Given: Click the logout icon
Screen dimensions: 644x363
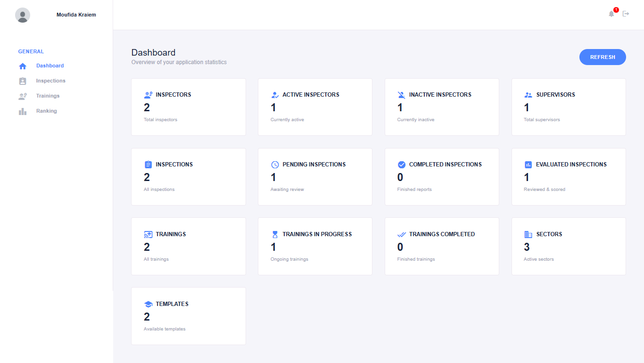Looking at the screenshot, I should pyautogui.click(x=626, y=14).
